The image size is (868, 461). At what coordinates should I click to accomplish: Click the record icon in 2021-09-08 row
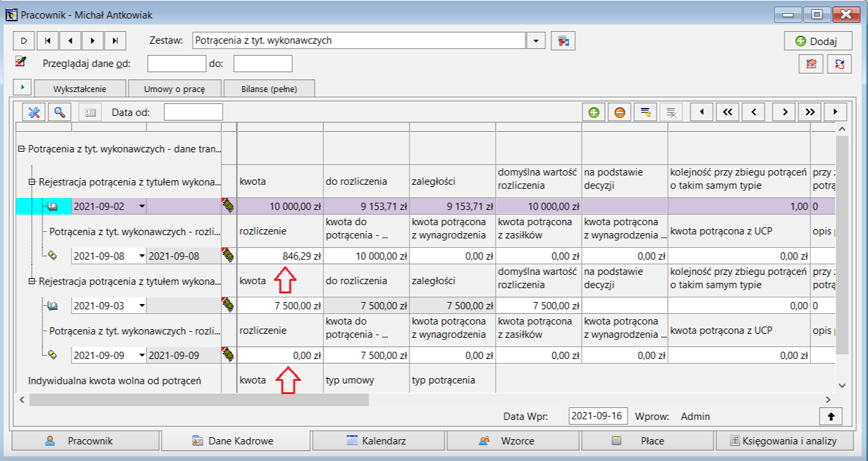pos(52,255)
